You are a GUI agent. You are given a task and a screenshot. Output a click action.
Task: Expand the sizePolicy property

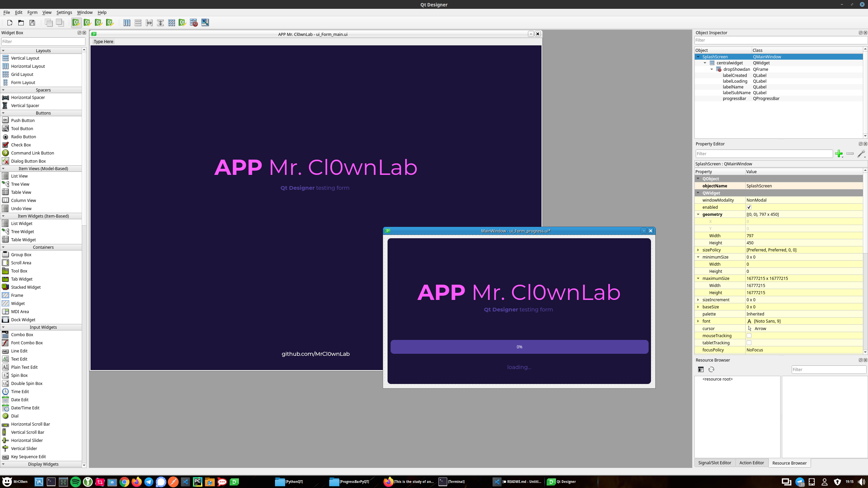click(698, 250)
